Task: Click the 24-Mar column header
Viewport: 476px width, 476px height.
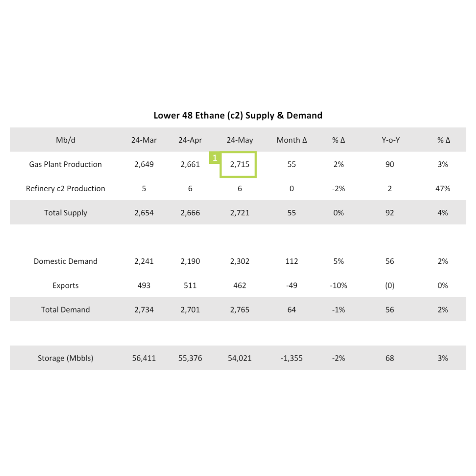Action: point(144,140)
